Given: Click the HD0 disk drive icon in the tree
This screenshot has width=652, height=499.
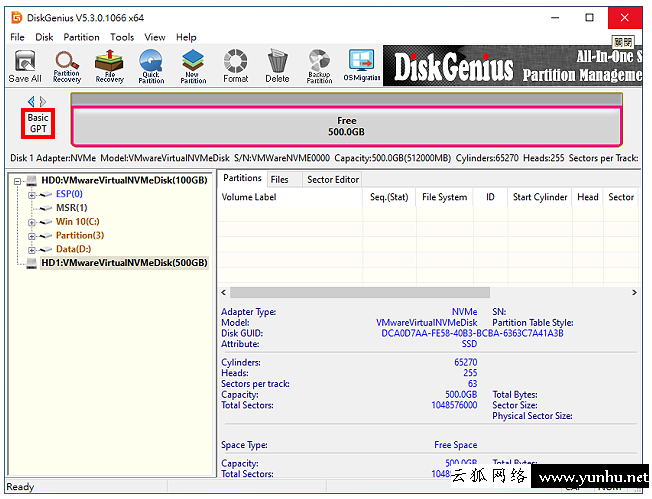Looking at the screenshot, I should pyautogui.click(x=32, y=180).
